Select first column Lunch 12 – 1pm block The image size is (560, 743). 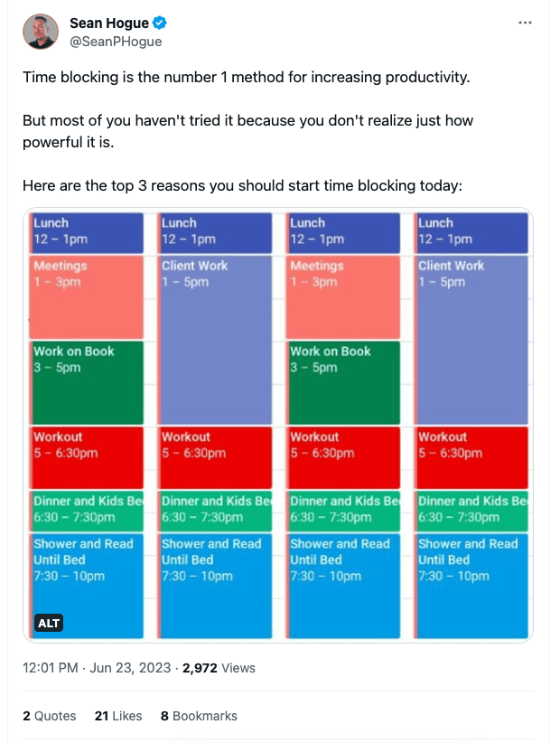tap(86, 232)
